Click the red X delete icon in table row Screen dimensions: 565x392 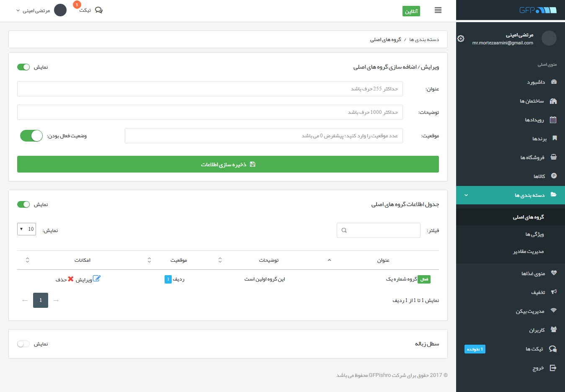click(71, 279)
